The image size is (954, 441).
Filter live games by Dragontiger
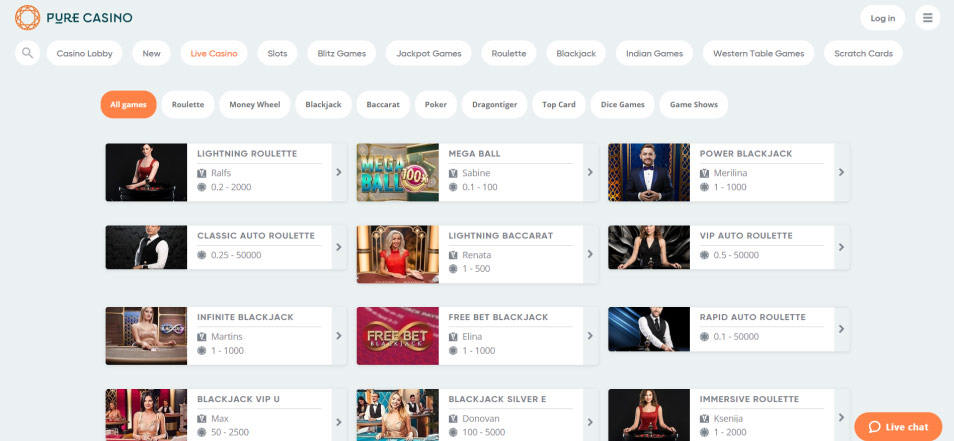495,104
